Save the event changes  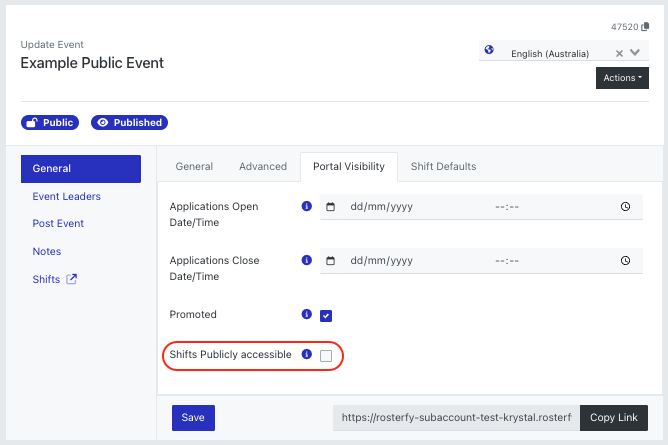point(193,418)
